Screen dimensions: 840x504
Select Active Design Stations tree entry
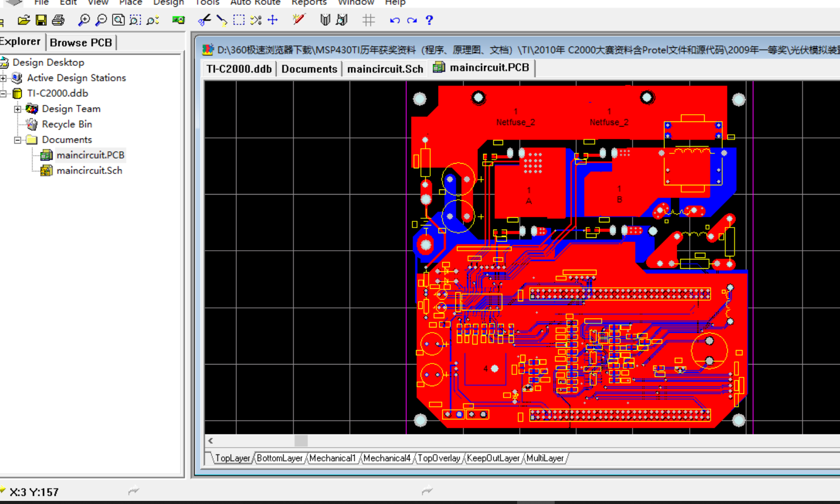(76, 78)
